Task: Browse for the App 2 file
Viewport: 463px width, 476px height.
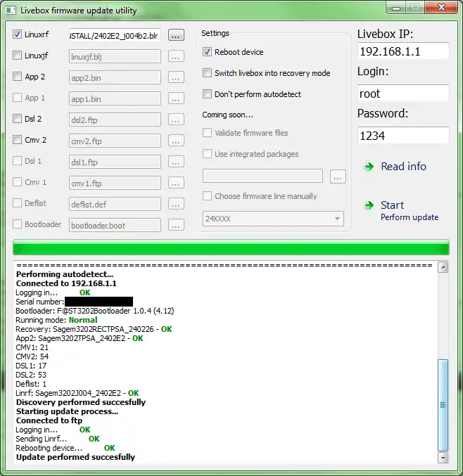Action: [x=176, y=77]
